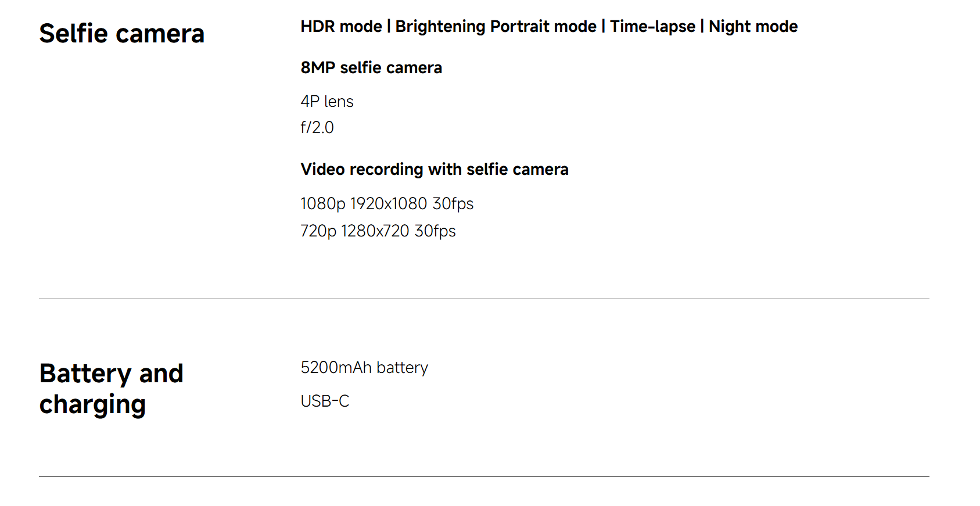This screenshot has width=980, height=506.
Task: Select the HDR mode text
Action: (341, 26)
